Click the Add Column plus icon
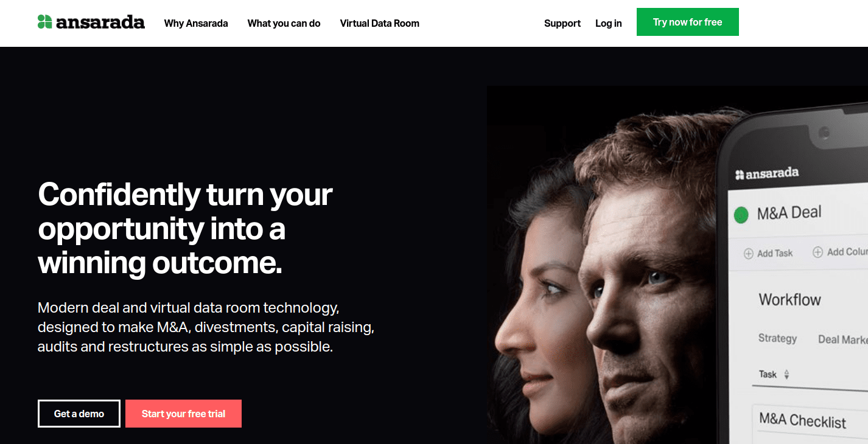 (x=818, y=252)
